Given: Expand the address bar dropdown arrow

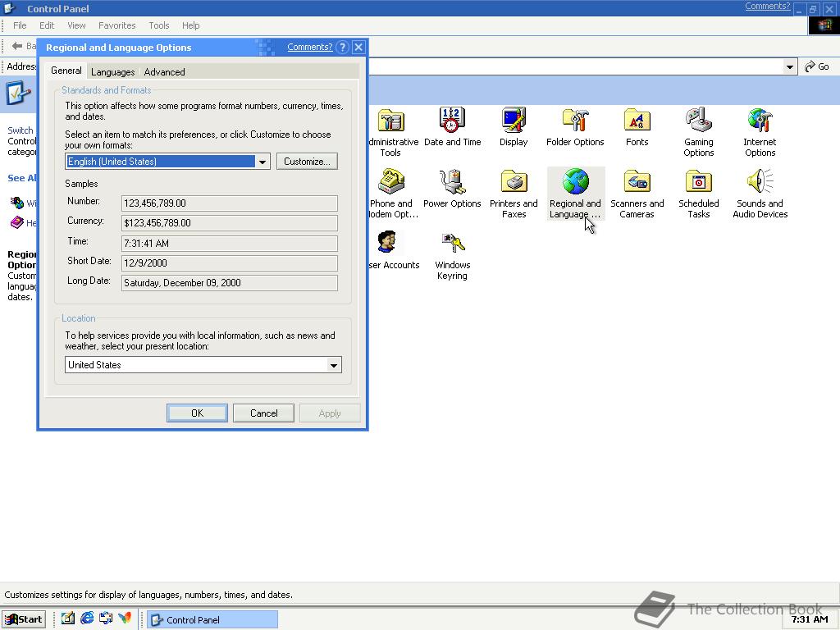Looking at the screenshot, I should (789, 67).
